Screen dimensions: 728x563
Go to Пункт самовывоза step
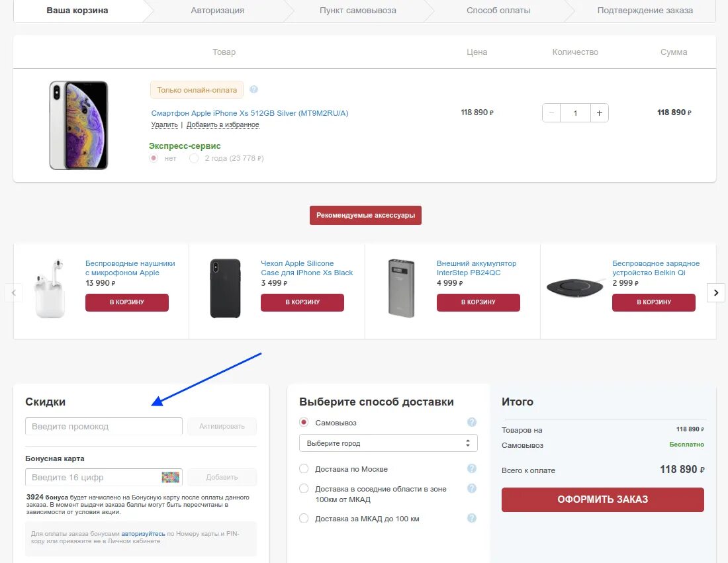[358, 10]
